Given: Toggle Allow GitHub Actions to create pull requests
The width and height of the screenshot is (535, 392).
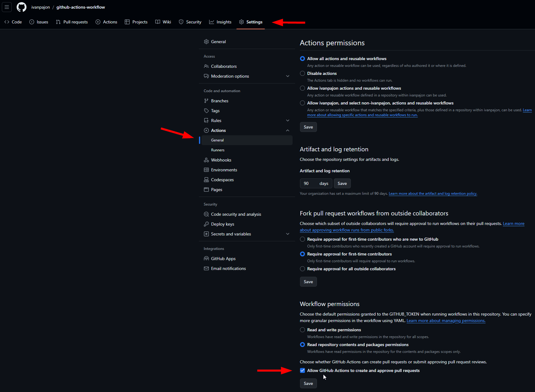Looking at the screenshot, I should click(x=302, y=370).
